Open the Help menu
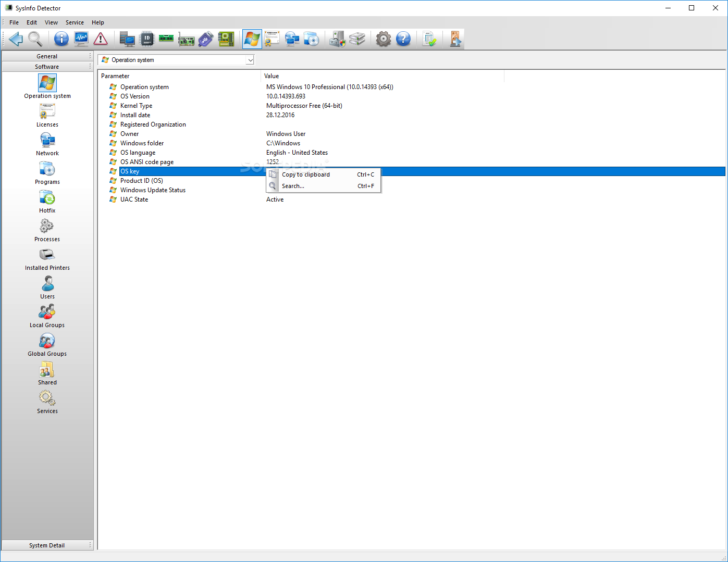 click(98, 22)
